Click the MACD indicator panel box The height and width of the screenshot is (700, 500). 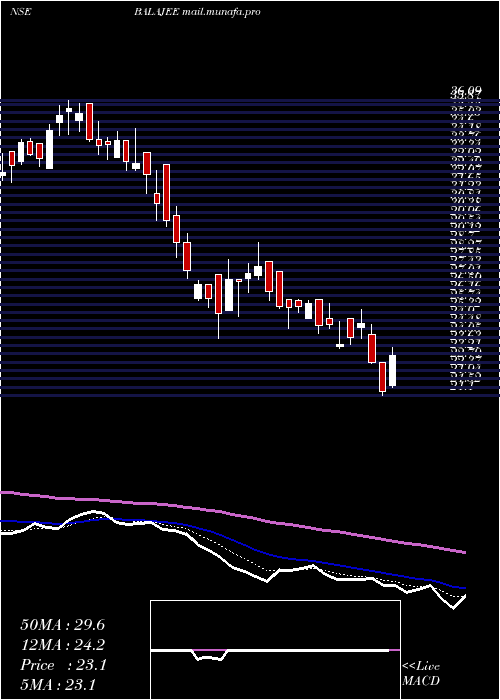click(x=275, y=650)
